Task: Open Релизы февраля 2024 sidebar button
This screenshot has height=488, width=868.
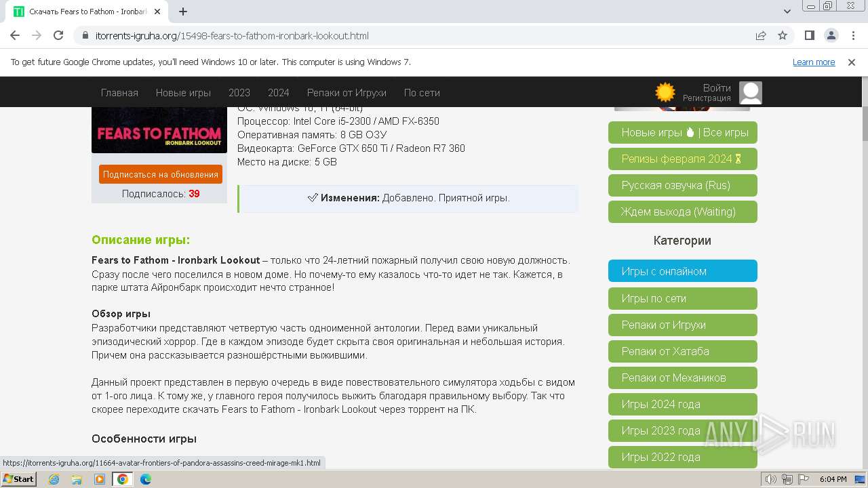Action: [x=683, y=159]
